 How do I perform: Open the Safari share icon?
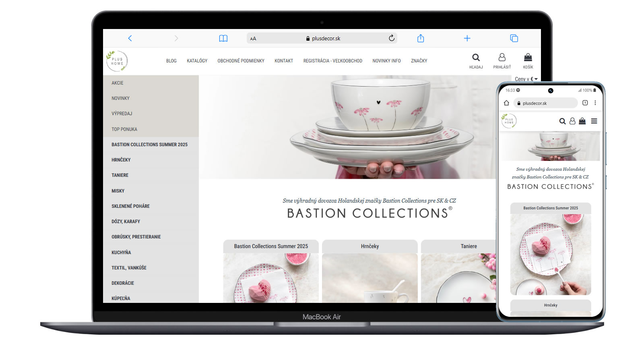pyautogui.click(x=421, y=38)
